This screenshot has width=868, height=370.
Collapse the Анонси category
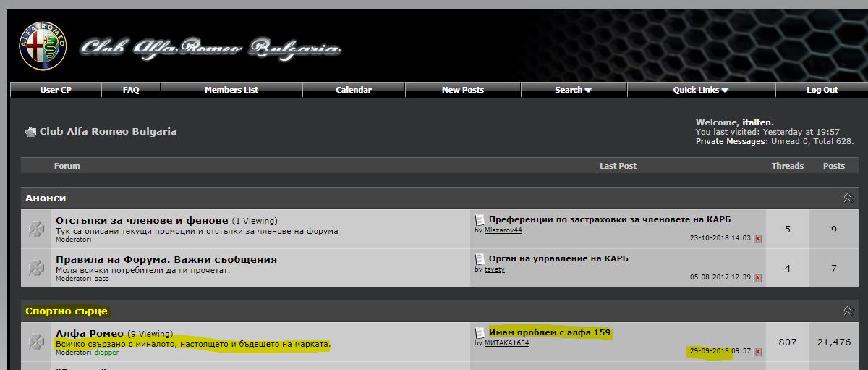click(x=847, y=198)
